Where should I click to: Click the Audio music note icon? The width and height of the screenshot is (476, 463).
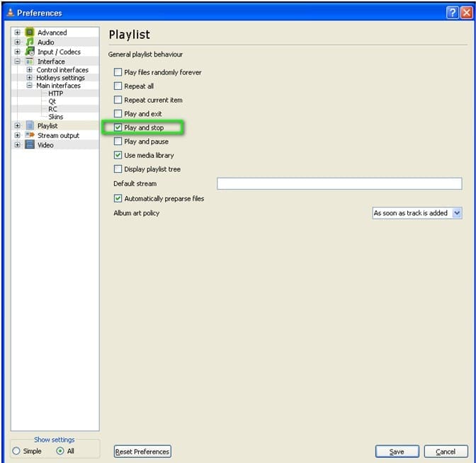pyautogui.click(x=30, y=42)
